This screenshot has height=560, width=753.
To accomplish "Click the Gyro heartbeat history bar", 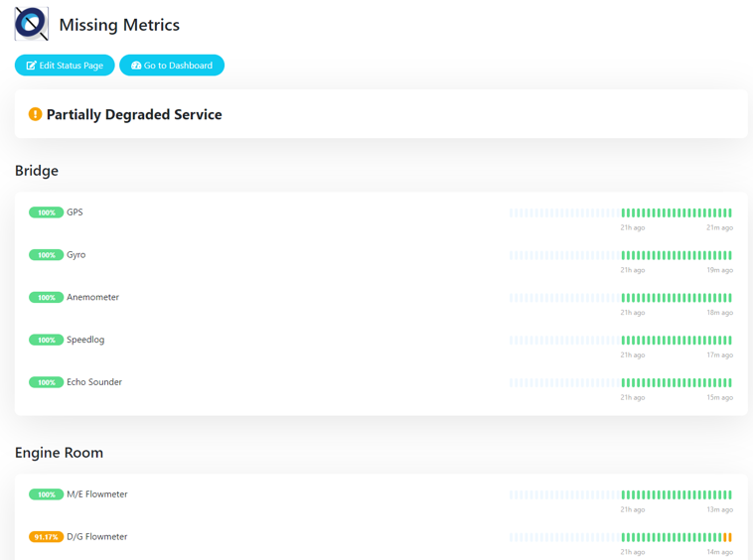I will 621,255.
